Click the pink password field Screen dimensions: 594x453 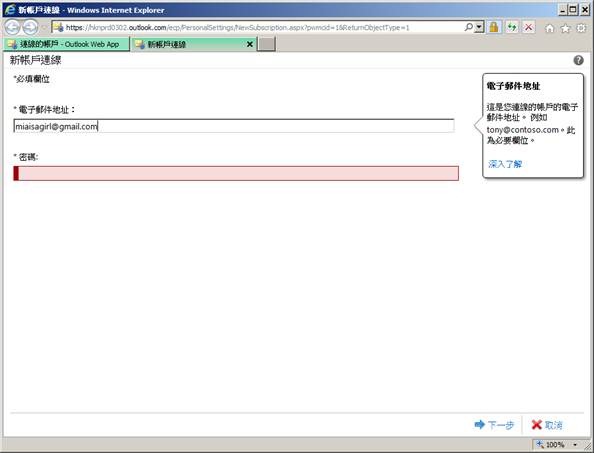(236, 173)
